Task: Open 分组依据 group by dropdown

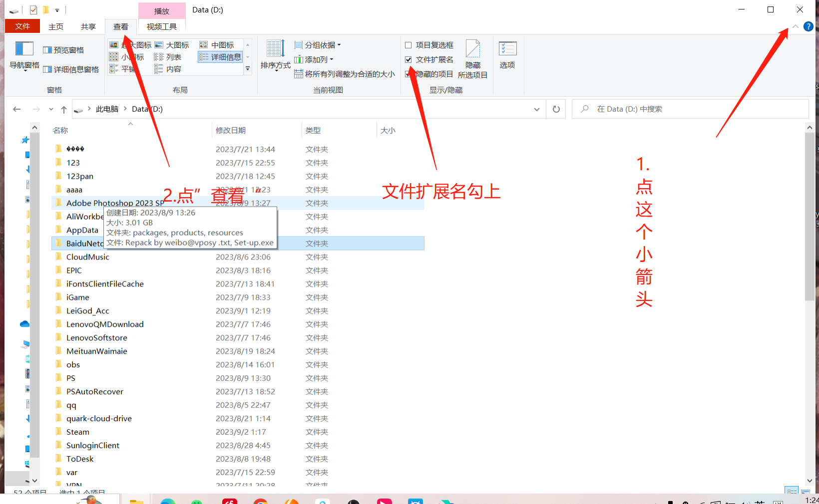Action: click(318, 45)
